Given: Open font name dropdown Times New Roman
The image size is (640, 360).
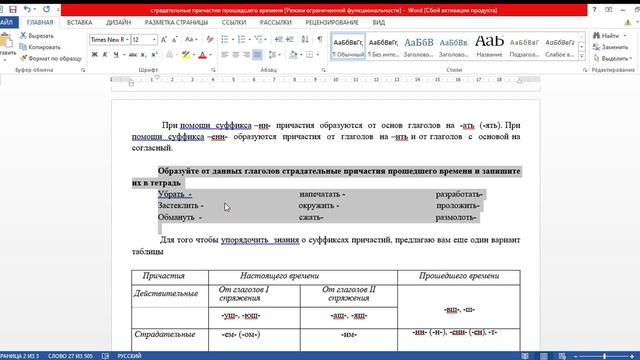Looking at the screenshot, I should [x=127, y=40].
